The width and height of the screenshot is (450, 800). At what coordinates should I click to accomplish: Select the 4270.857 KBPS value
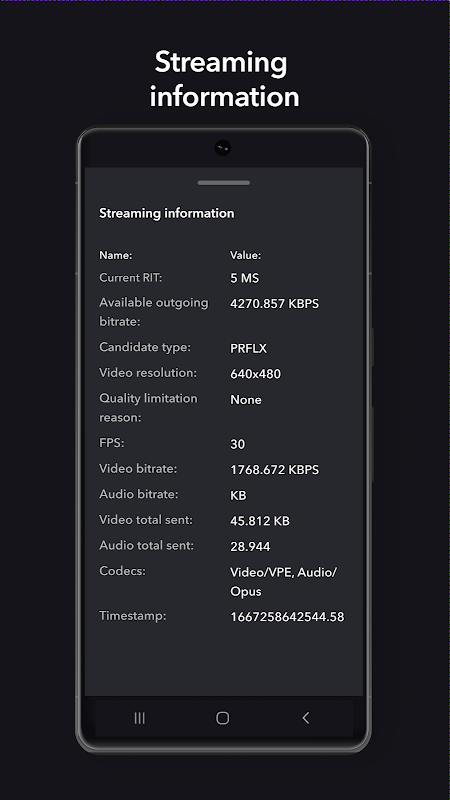click(x=274, y=304)
